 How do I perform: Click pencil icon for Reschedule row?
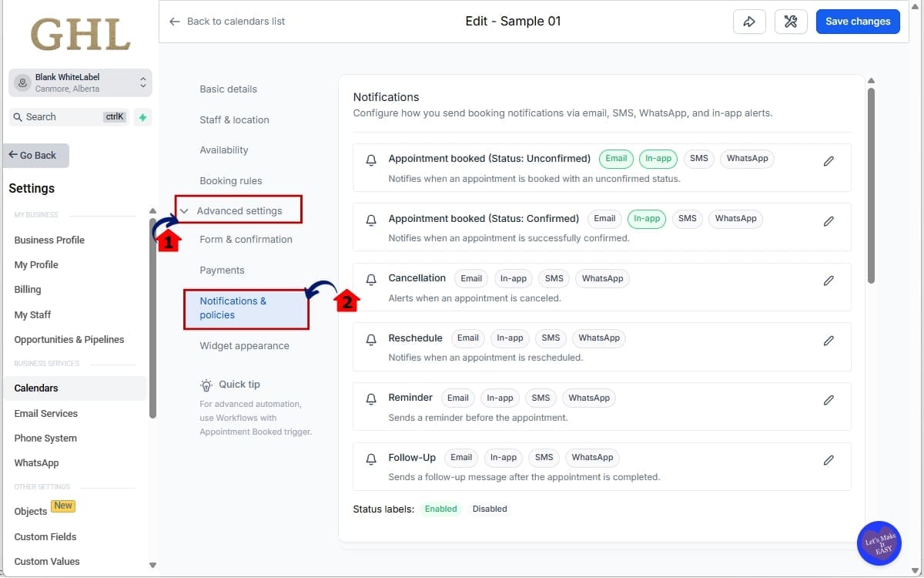point(829,340)
